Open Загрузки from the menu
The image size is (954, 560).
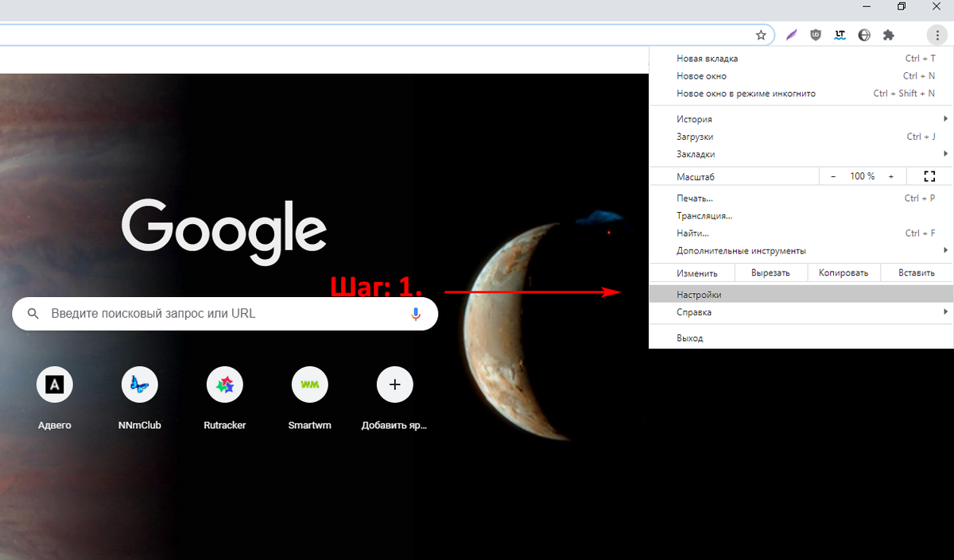tap(801, 137)
